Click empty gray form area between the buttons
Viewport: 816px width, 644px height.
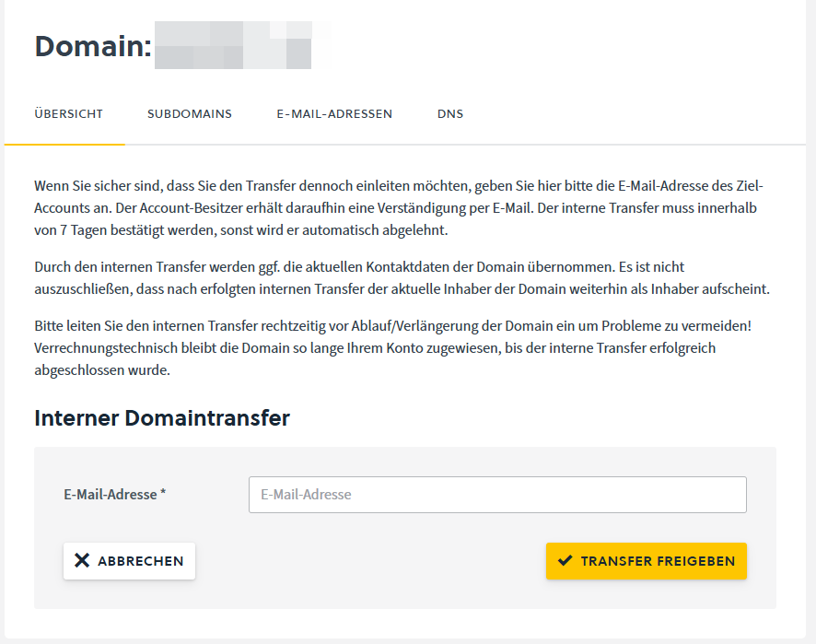368,561
